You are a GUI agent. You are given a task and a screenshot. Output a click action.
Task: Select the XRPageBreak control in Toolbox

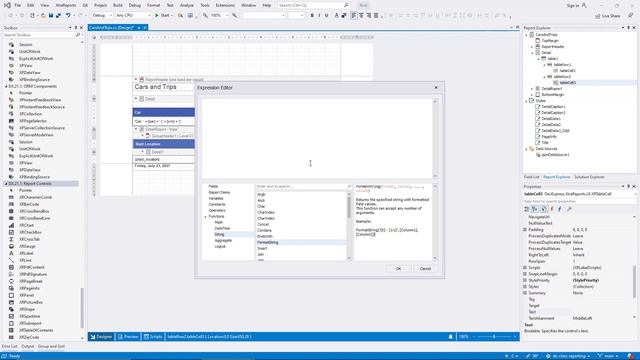[x=31, y=281]
